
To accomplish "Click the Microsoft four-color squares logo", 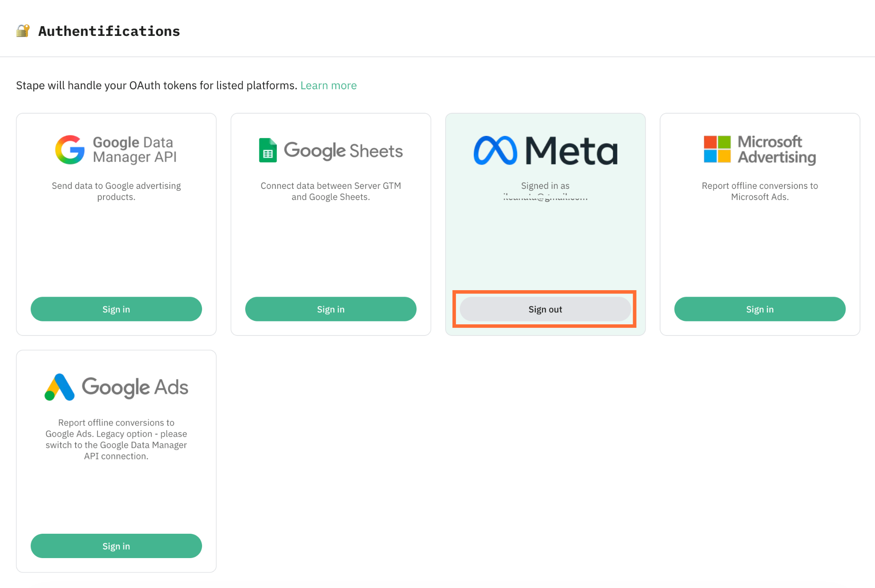I will pyautogui.click(x=717, y=149).
